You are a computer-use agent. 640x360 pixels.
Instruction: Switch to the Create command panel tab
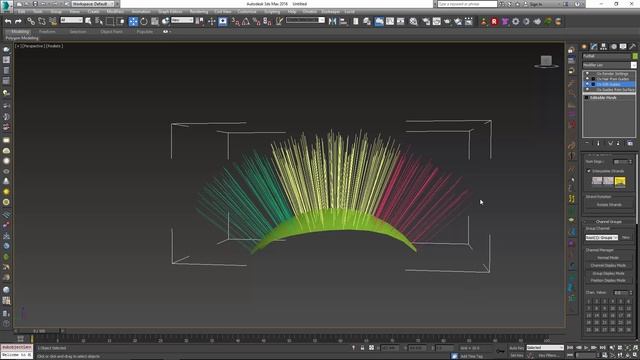coord(584,47)
